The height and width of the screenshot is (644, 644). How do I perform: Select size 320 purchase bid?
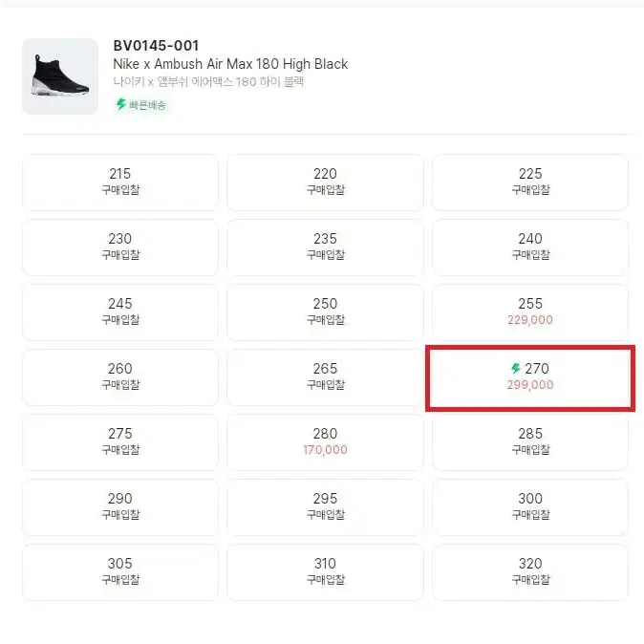(x=530, y=571)
